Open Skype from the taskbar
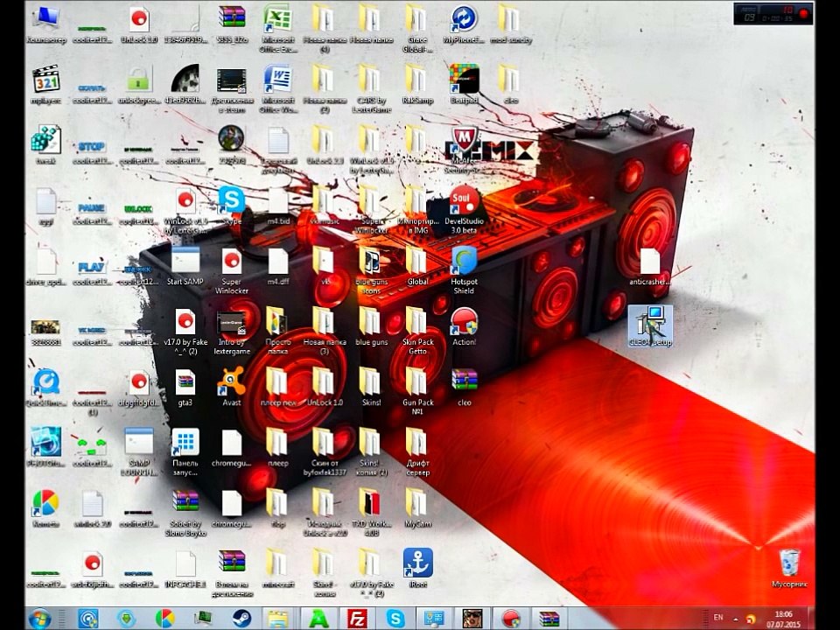 coord(395,619)
